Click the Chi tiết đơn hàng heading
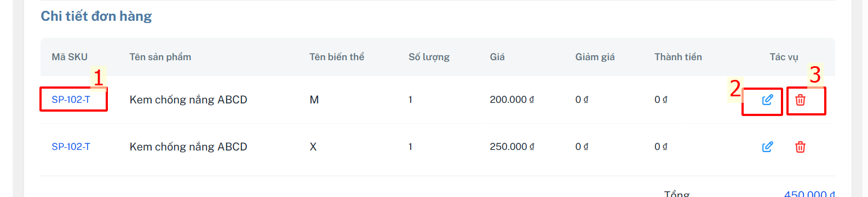The width and height of the screenshot is (868, 197). pos(96,16)
